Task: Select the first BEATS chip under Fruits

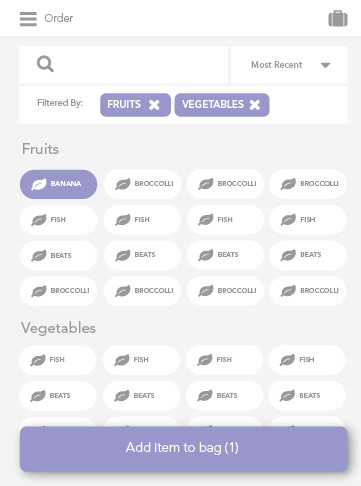Action: (59, 256)
